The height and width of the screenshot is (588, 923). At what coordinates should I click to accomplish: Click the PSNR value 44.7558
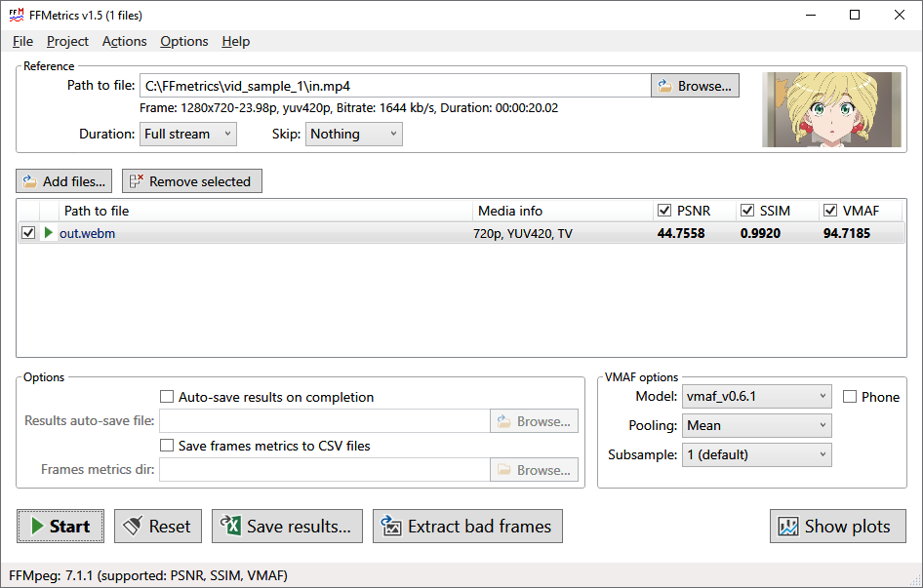[681, 233]
